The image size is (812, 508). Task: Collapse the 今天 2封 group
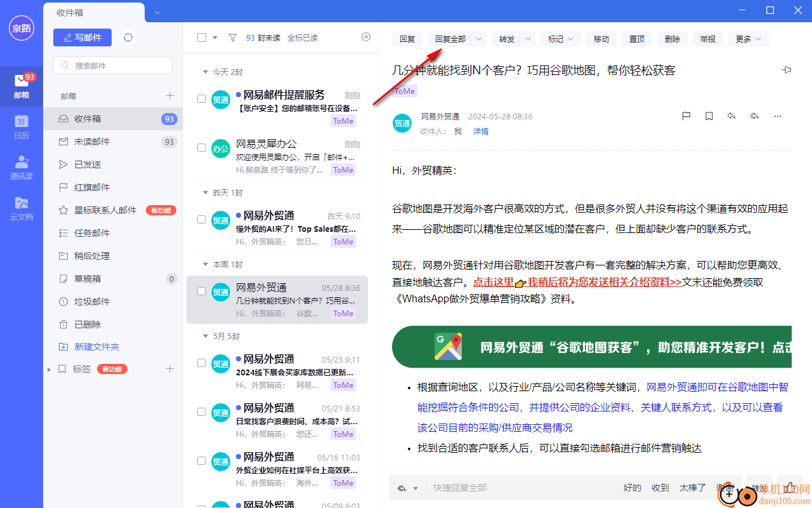coord(205,72)
